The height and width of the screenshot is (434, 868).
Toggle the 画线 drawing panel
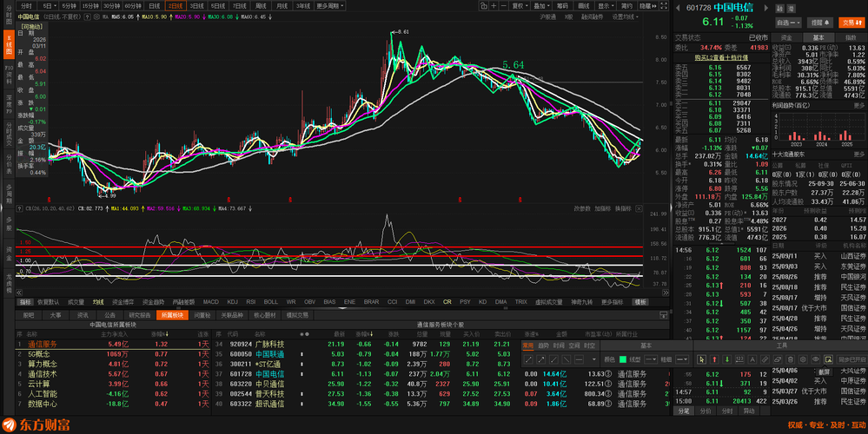click(x=584, y=6)
